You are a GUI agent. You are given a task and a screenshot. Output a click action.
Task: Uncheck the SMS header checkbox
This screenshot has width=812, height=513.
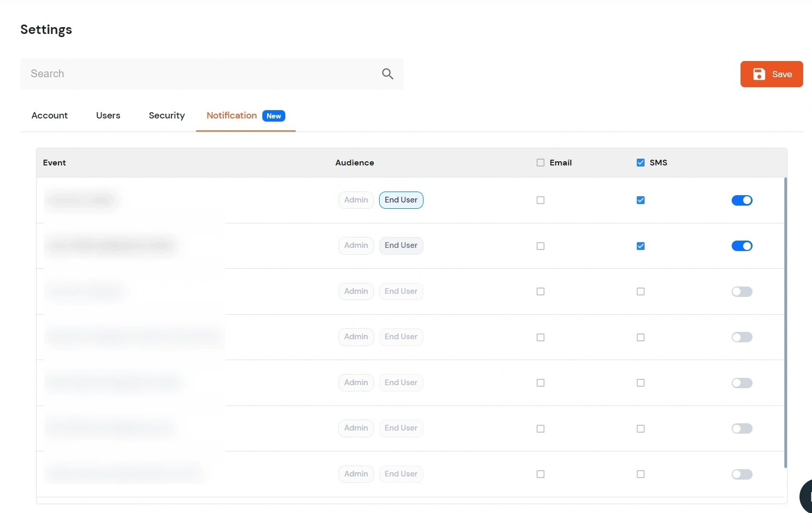[640, 163]
